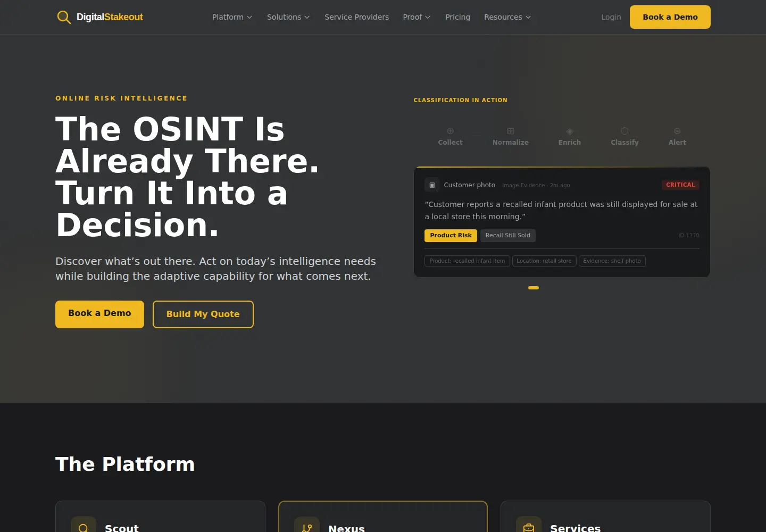
Task: Click the Normalize step icon
Action: [510, 131]
